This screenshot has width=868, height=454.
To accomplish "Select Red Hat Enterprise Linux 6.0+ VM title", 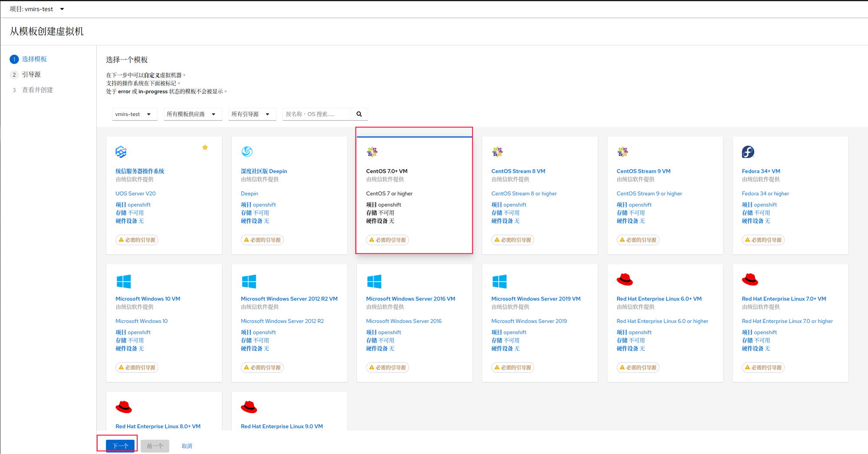I will tap(659, 299).
